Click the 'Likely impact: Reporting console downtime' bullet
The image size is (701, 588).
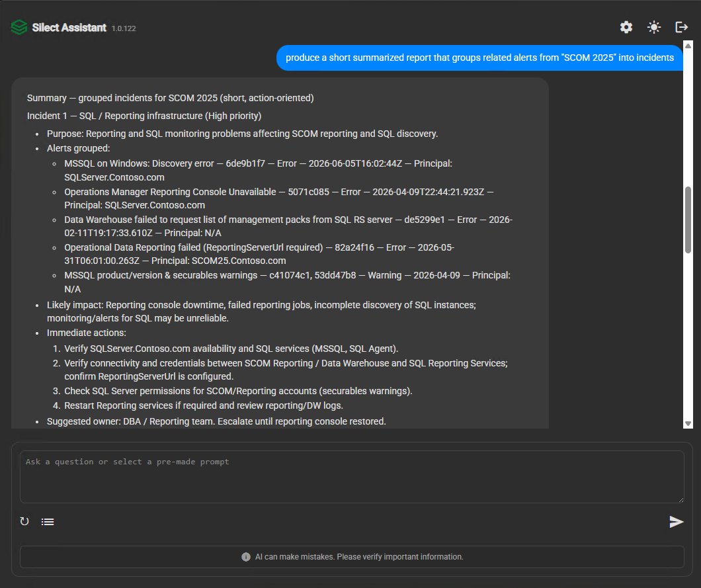tap(261, 312)
